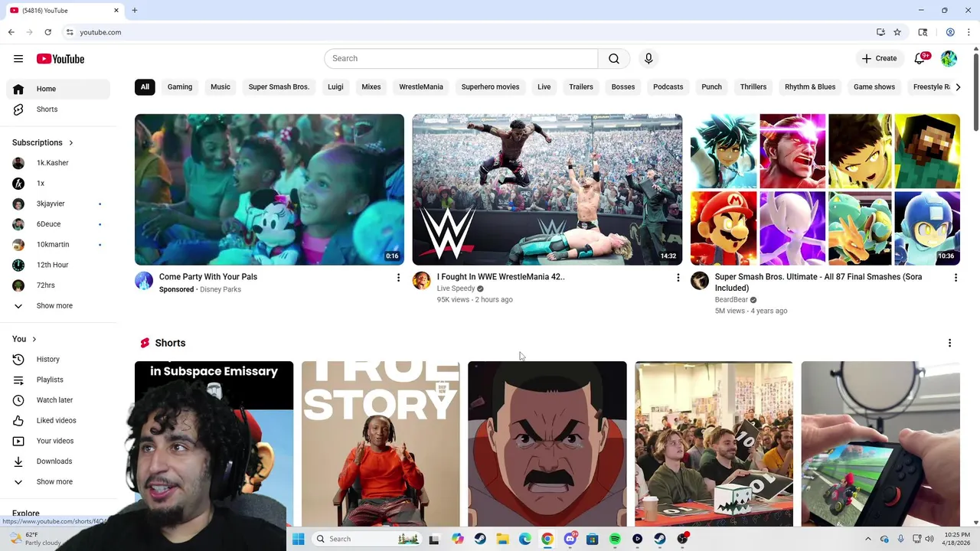Open Shorts from the sidebar
Viewport: 980px width, 551px height.
[x=58, y=109]
